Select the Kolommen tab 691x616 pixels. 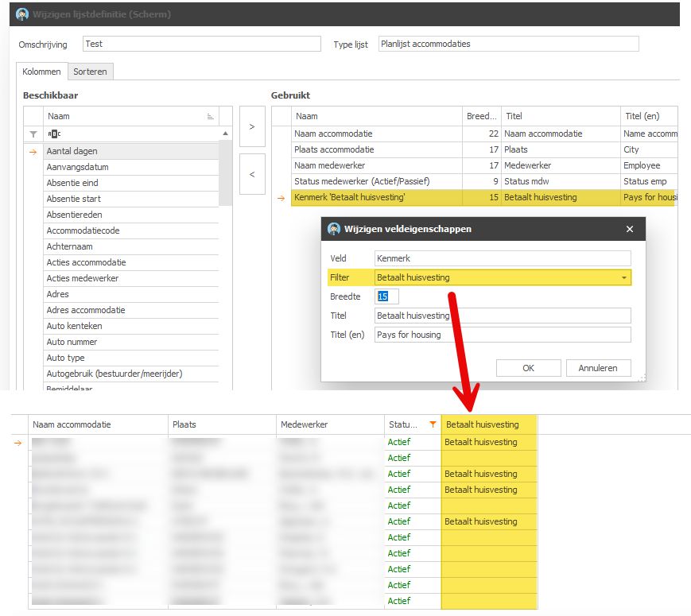[41, 72]
